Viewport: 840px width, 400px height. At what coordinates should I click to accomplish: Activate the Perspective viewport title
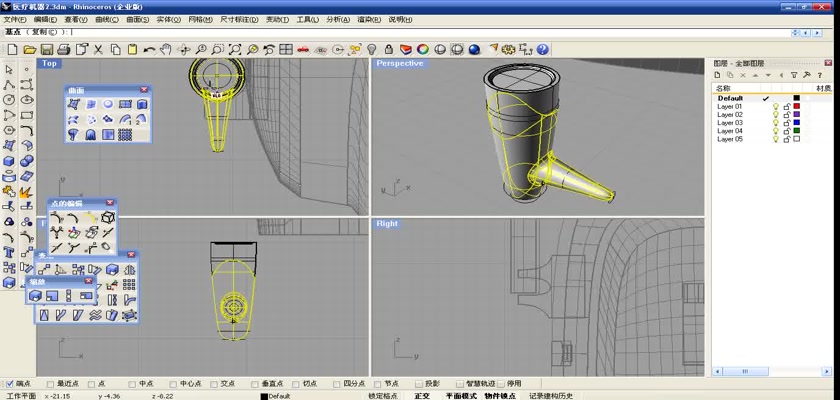[x=400, y=63]
